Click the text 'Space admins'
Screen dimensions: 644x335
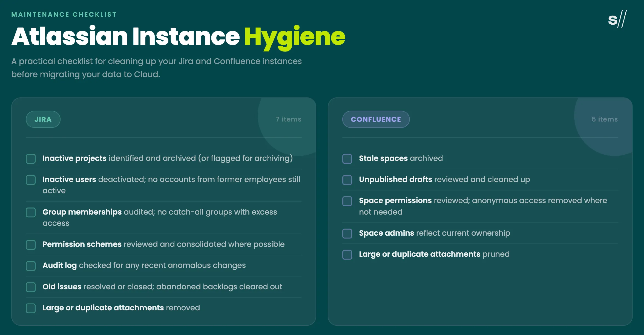coord(386,233)
